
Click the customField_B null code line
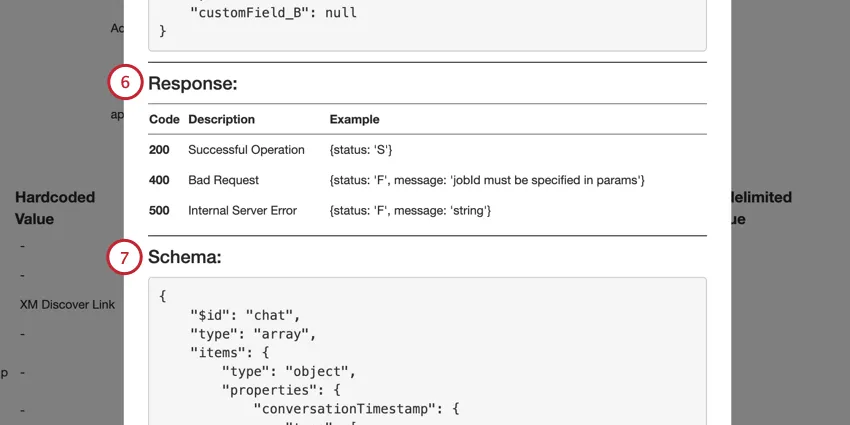(273, 13)
